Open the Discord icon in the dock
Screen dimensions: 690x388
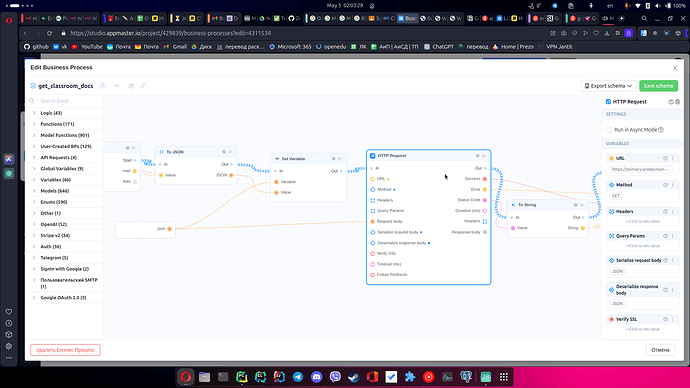point(316,377)
